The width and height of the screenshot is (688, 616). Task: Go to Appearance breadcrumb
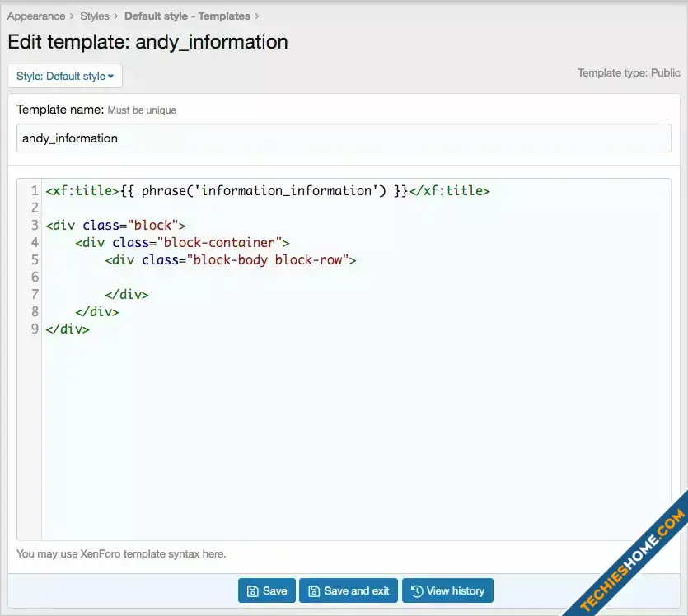click(x=36, y=16)
